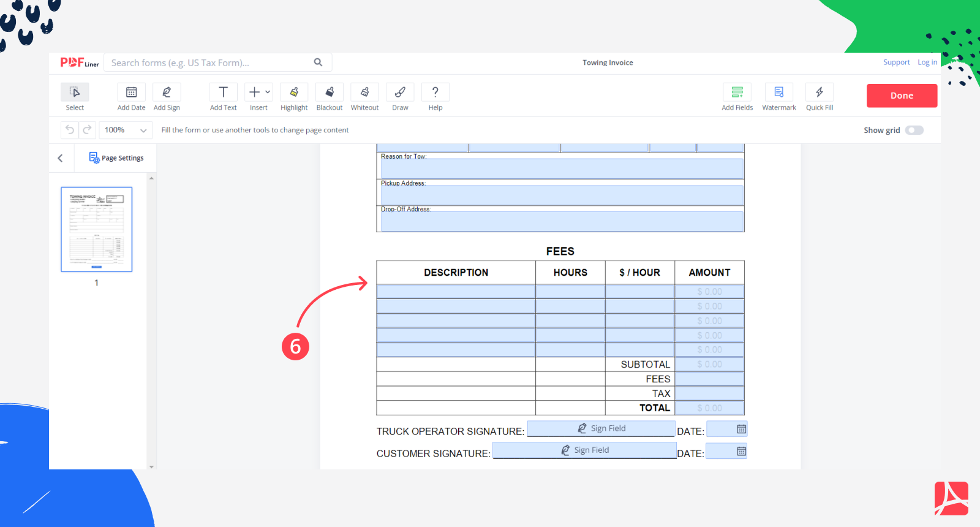Click the Fees amount field

point(709,379)
